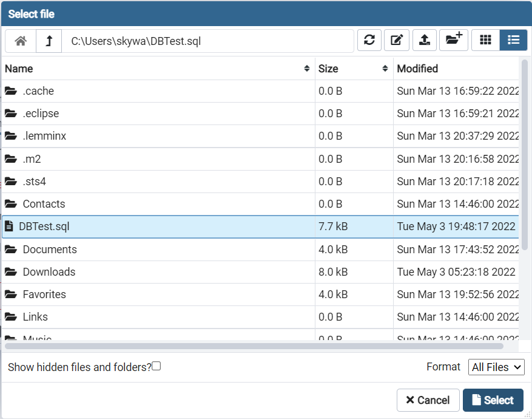Create a new folder

(454, 40)
